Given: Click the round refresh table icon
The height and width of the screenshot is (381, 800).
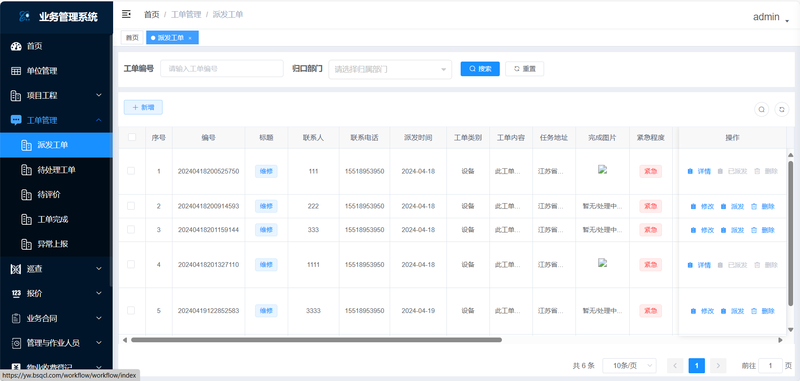Looking at the screenshot, I should click(x=782, y=109).
